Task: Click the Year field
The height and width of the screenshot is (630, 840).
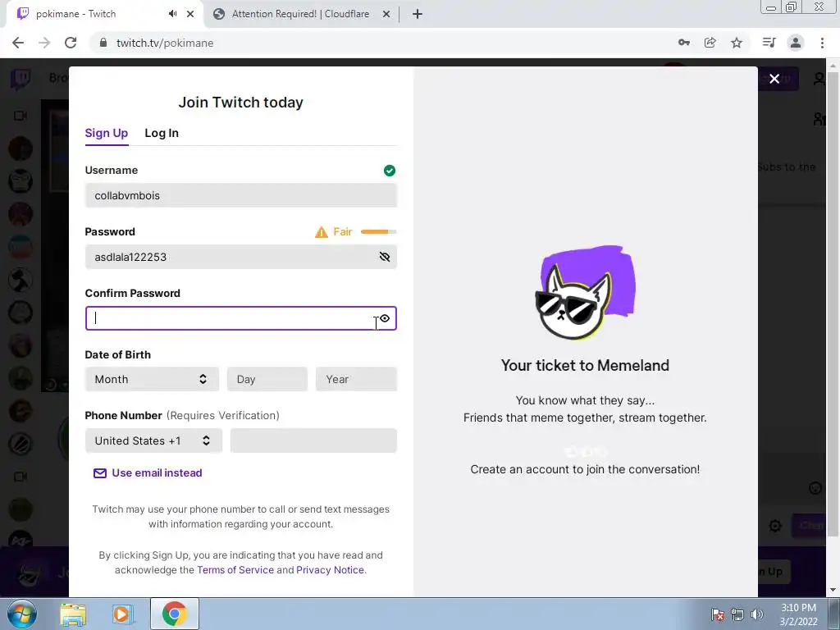Action: pos(356,379)
